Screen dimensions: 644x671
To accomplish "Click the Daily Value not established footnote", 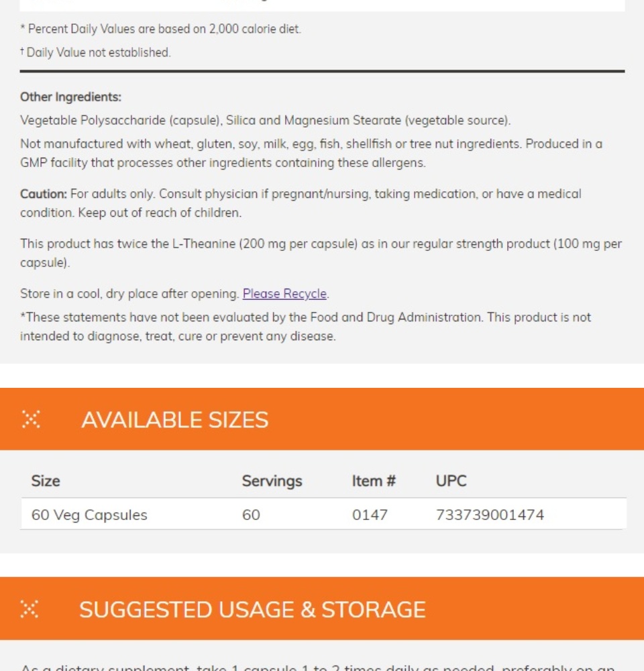I will tap(95, 52).
